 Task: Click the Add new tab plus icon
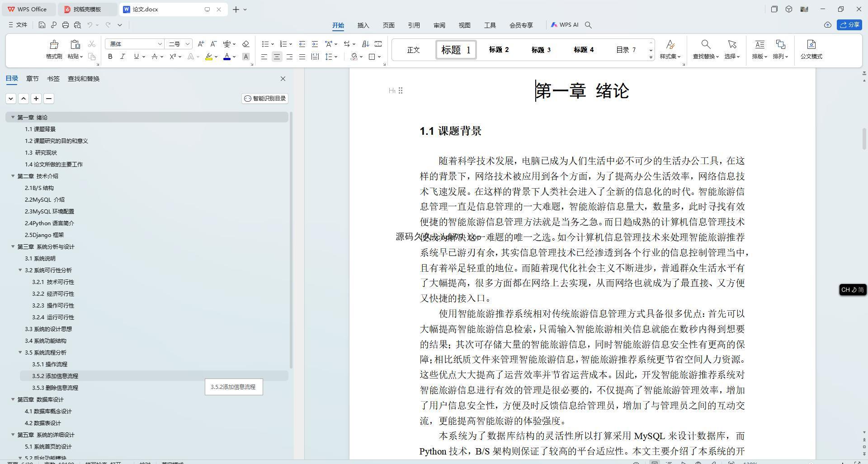(x=236, y=9)
